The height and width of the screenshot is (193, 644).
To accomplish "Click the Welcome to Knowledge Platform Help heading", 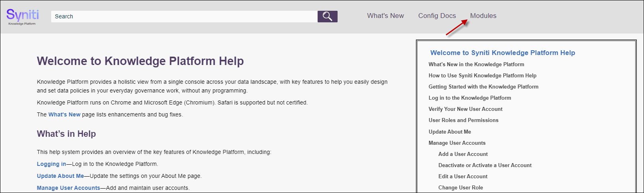I will click(x=140, y=61).
